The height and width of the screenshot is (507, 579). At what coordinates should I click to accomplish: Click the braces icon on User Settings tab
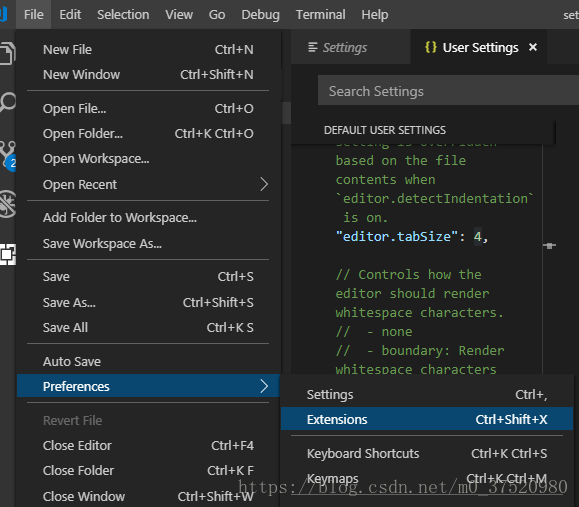(431, 47)
